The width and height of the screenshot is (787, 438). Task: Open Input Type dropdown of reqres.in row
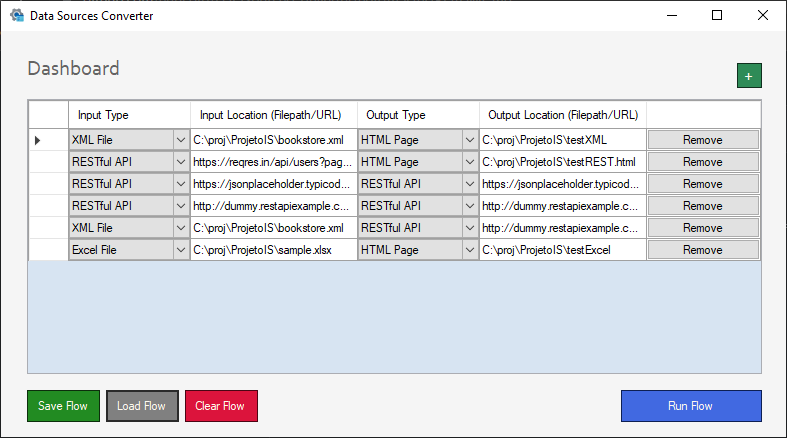point(181,162)
